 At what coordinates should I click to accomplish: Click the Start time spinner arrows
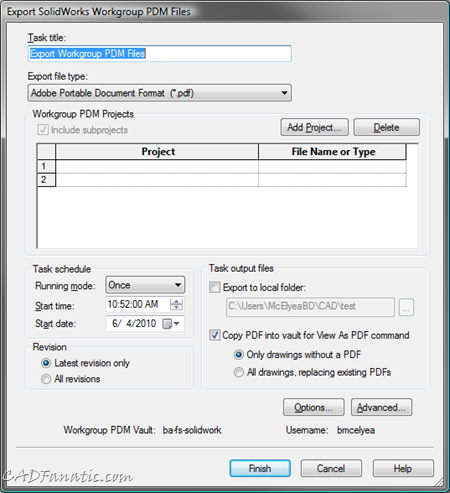tap(176, 304)
